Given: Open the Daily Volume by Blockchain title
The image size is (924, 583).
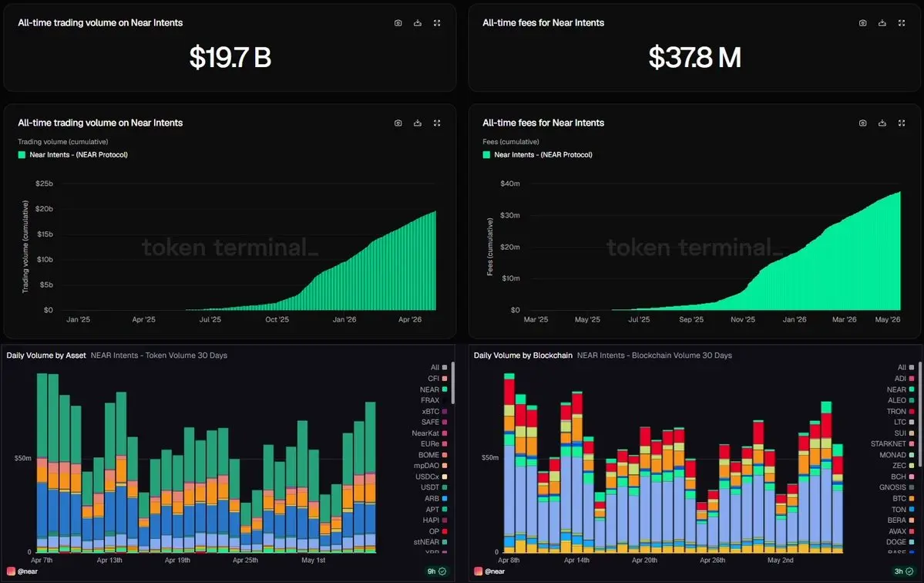Looking at the screenshot, I should coord(522,356).
